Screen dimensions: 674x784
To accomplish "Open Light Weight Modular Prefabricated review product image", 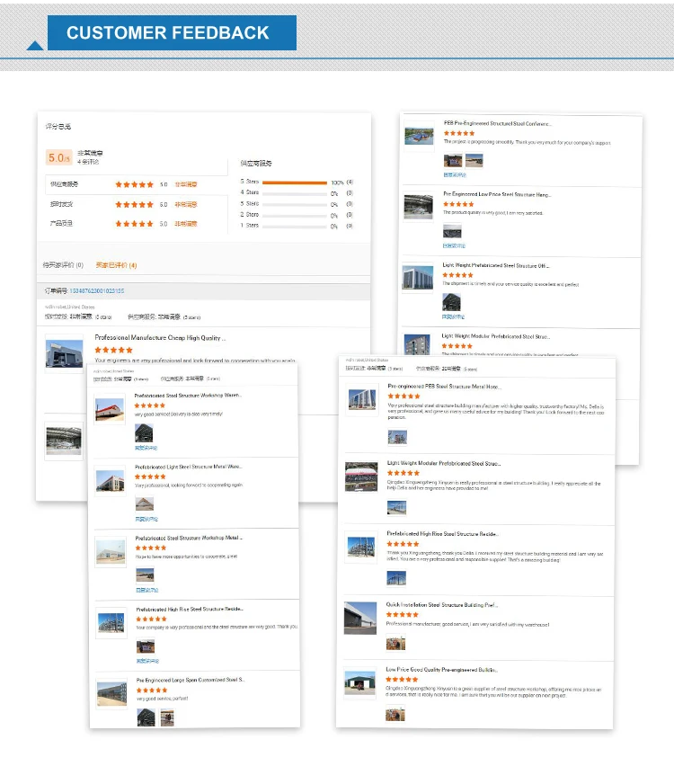I will pos(361,477).
